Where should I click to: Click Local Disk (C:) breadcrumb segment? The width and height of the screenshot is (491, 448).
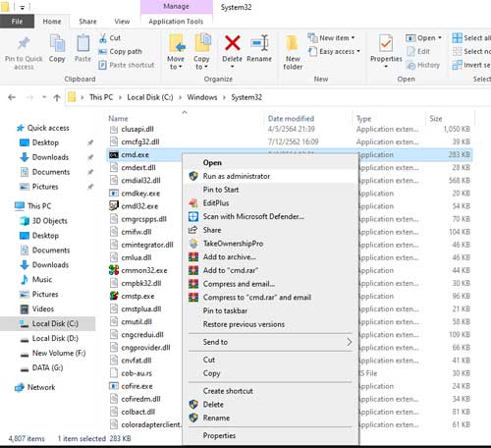pos(150,97)
